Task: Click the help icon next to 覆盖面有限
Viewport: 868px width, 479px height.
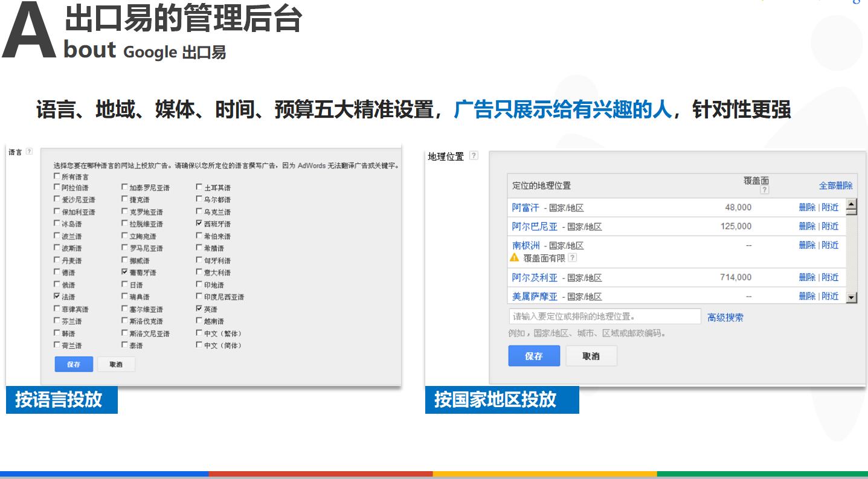Action: pyautogui.click(x=572, y=257)
